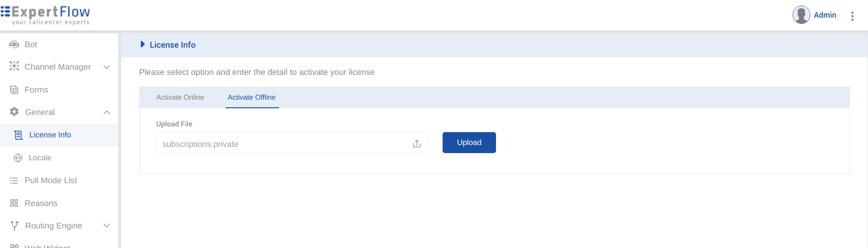The height and width of the screenshot is (248, 868).
Task: Click the Channel Manager icon
Action: pos(14,66)
